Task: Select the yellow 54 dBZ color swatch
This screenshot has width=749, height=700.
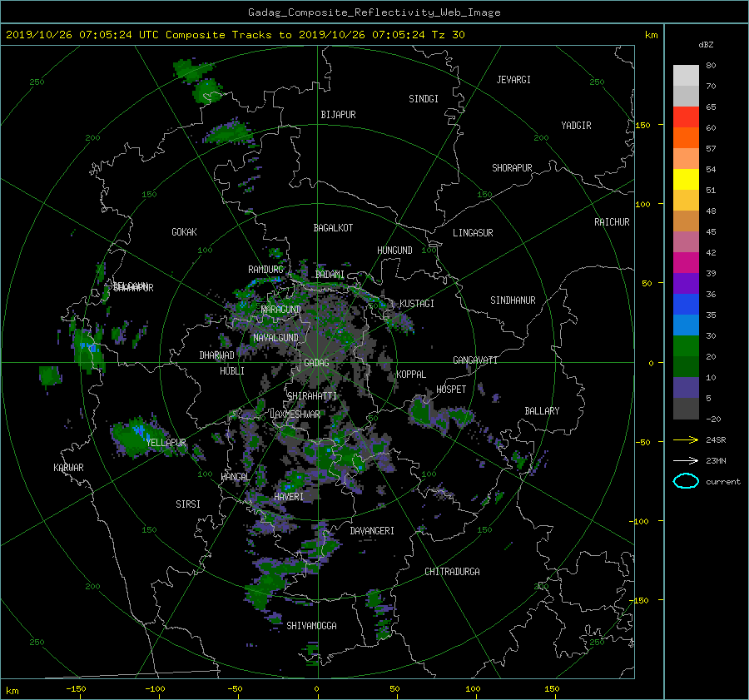Action: (x=686, y=179)
